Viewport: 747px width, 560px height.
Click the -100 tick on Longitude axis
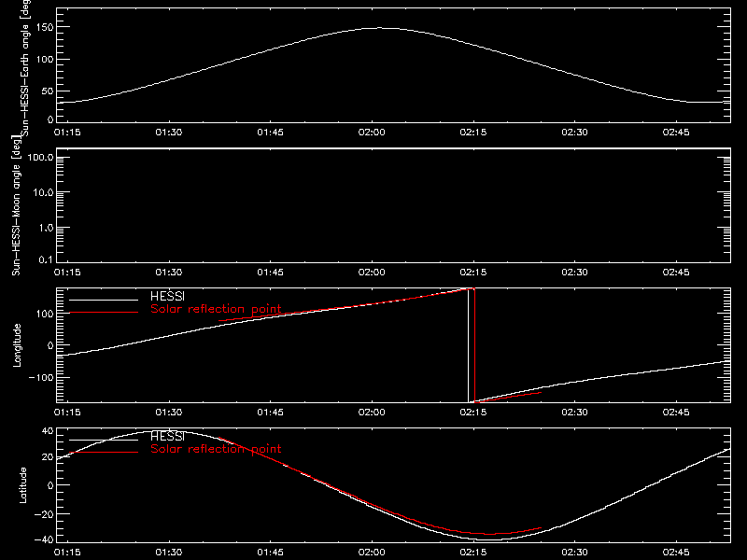click(41, 377)
